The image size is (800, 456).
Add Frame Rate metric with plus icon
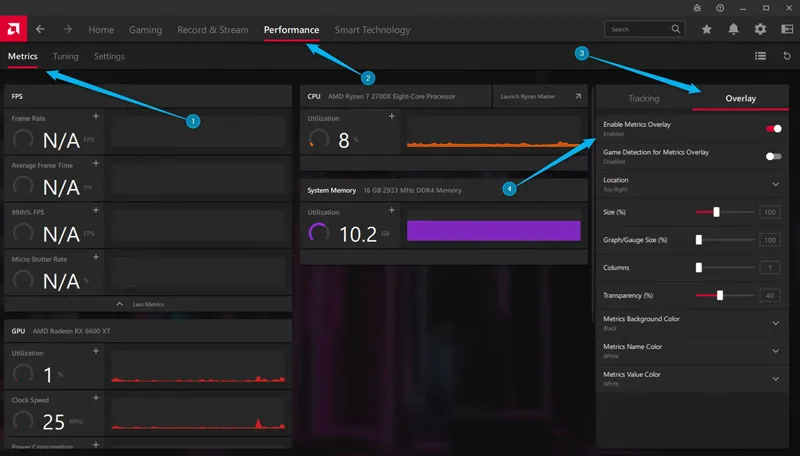click(x=96, y=116)
